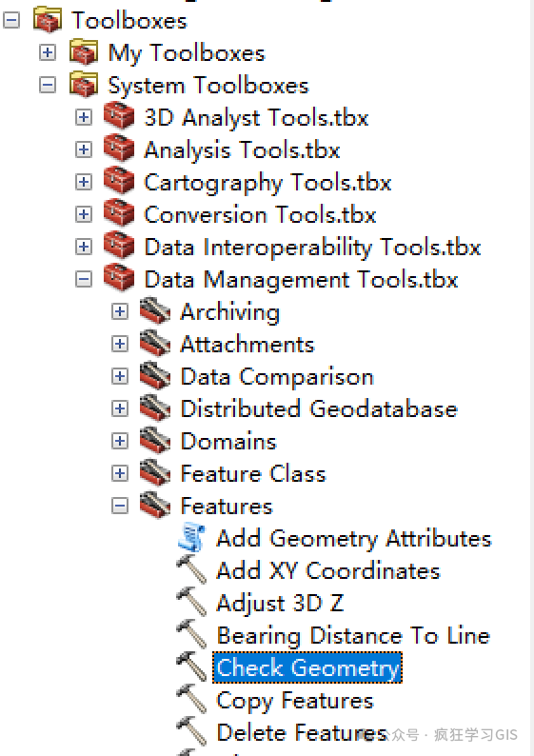Select Distributed Geodatabase toolset label

[x=319, y=408]
